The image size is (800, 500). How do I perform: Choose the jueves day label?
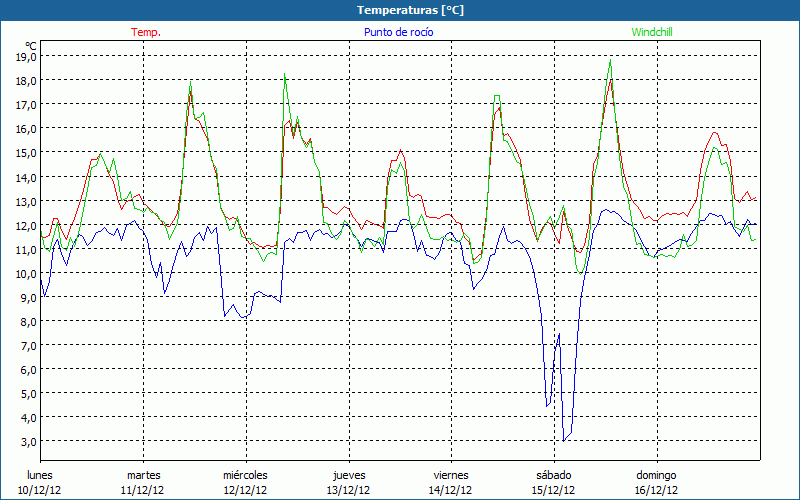coord(348,475)
